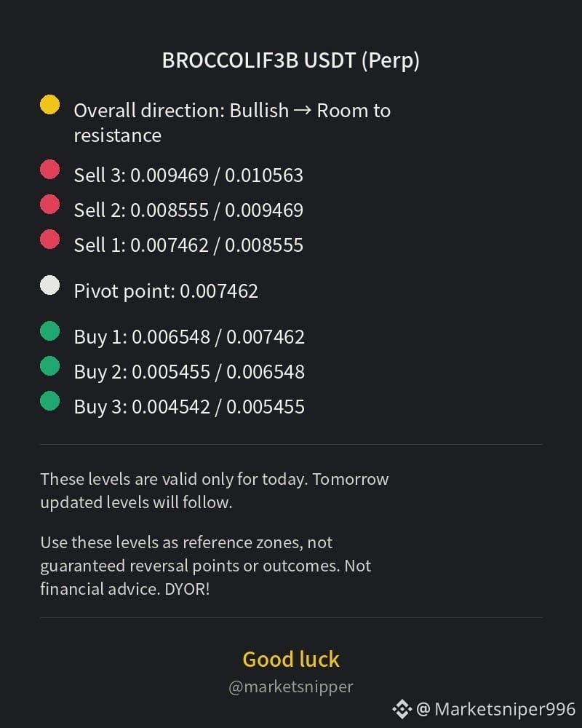The width and height of the screenshot is (582, 728).
Task: Select the BROCCOLIF3B USDT (Perp) title
Action: coord(291,61)
